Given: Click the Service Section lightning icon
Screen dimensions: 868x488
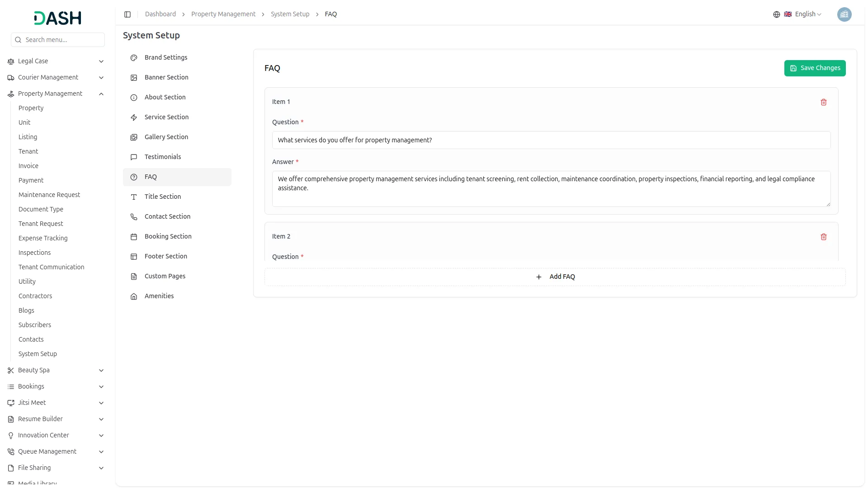Looking at the screenshot, I should [x=134, y=117].
